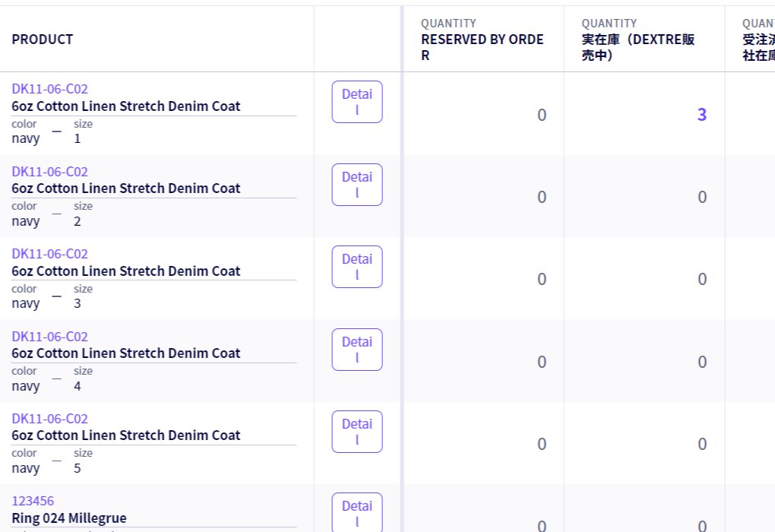The width and height of the screenshot is (775, 532).
Task: Click reserved quantity 0 for navy size 2
Action: point(542,197)
